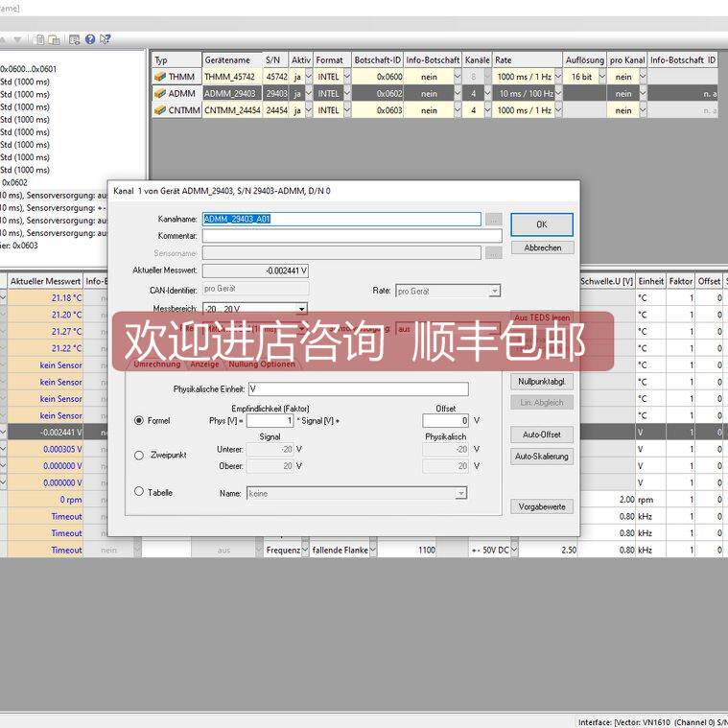Click the Abbrechen button
Screen dimensions: 728x728
pyautogui.click(x=542, y=247)
